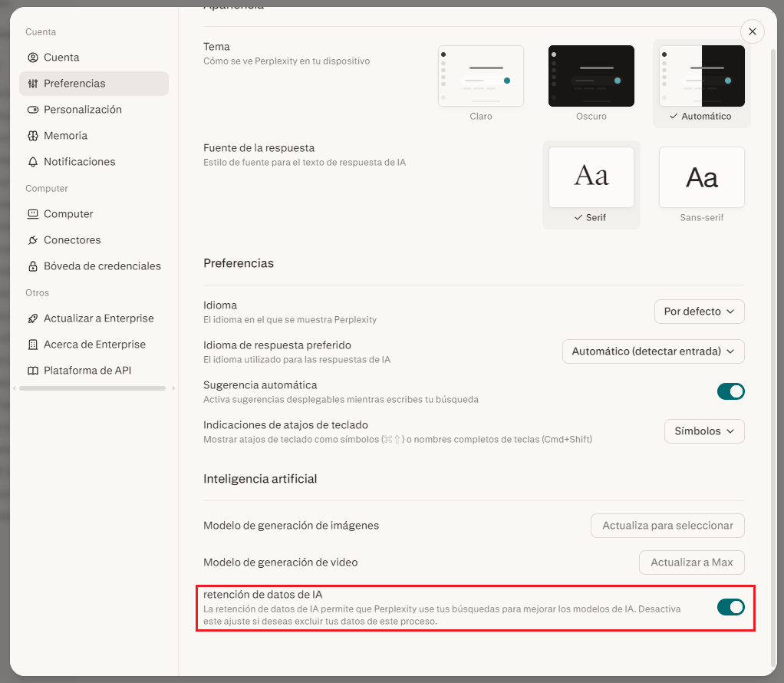The image size is (784, 683).
Task: Click the Plataforma de API book icon
Action: coord(33,371)
